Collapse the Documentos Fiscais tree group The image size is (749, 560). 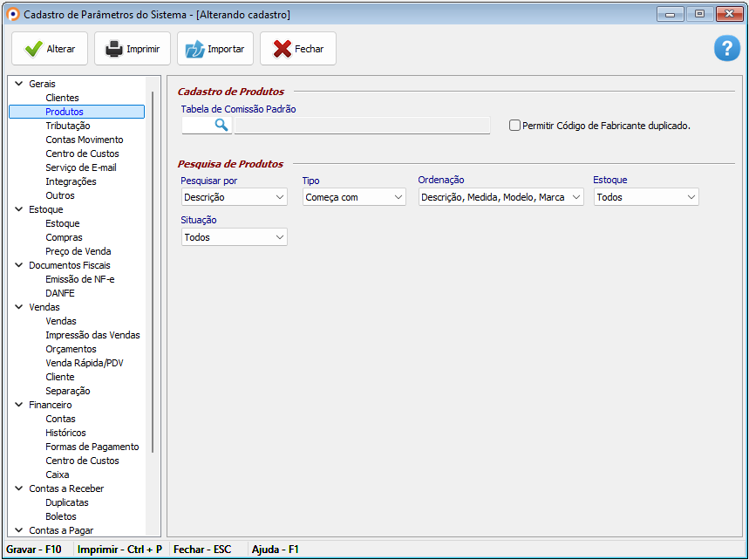click(x=18, y=265)
